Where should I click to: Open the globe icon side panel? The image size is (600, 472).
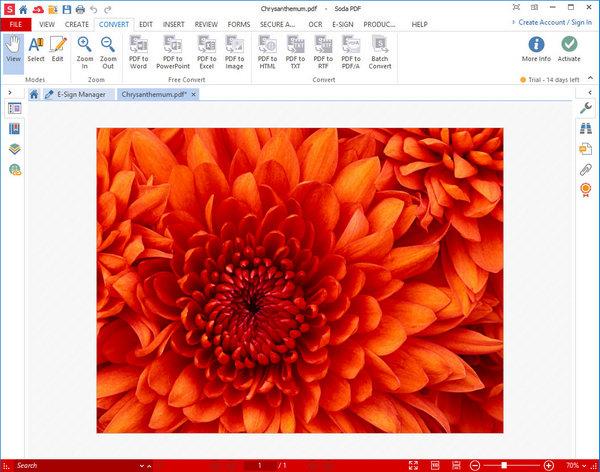(x=15, y=170)
